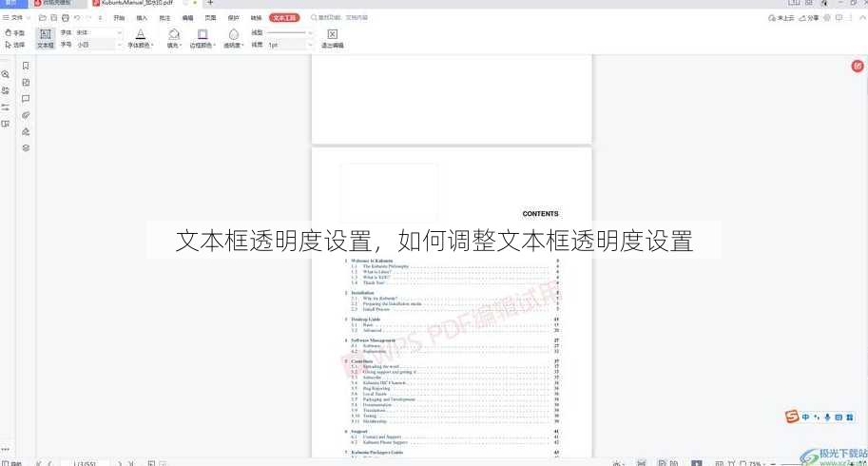Activate the Text Box (文本框) tool
The width and height of the screenshot is (868, 466).
(x=46, y=39)
